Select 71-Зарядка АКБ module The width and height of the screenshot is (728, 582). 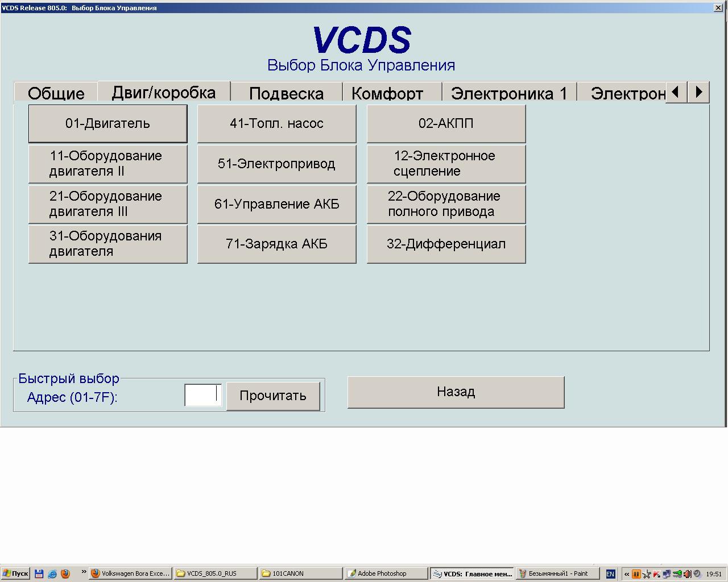pyautogui.click(x=276, y=244)
